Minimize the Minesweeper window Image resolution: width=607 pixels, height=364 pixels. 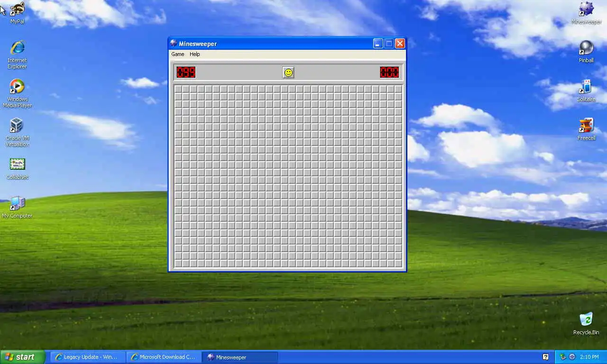(378, 44)
